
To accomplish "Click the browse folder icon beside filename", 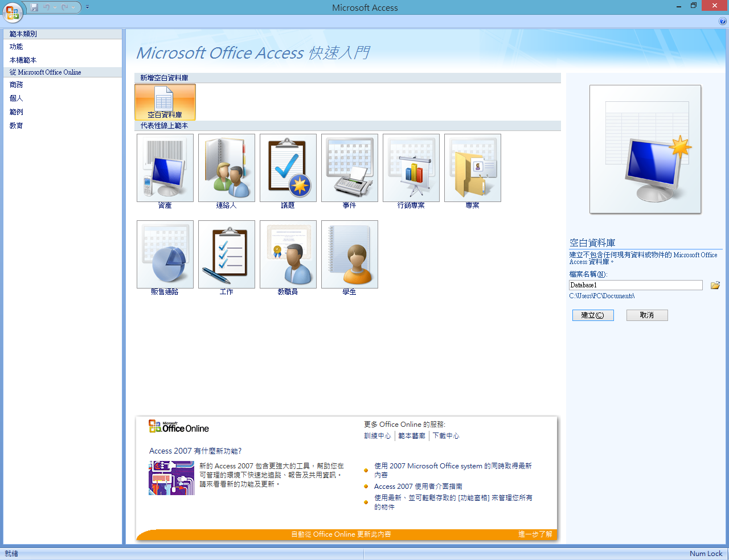I will click(x=715, y=285).
